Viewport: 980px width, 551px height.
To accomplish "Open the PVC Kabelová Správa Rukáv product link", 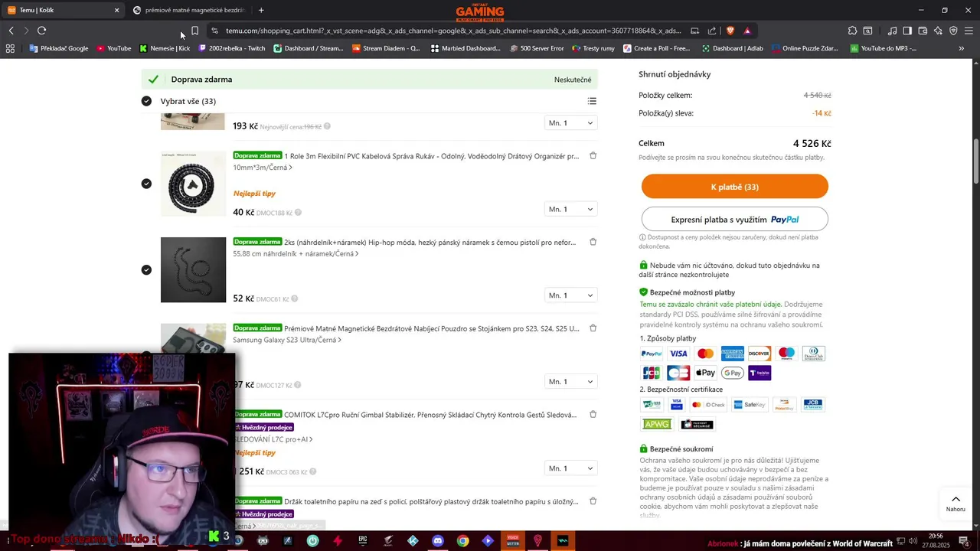I will [432, 156].
